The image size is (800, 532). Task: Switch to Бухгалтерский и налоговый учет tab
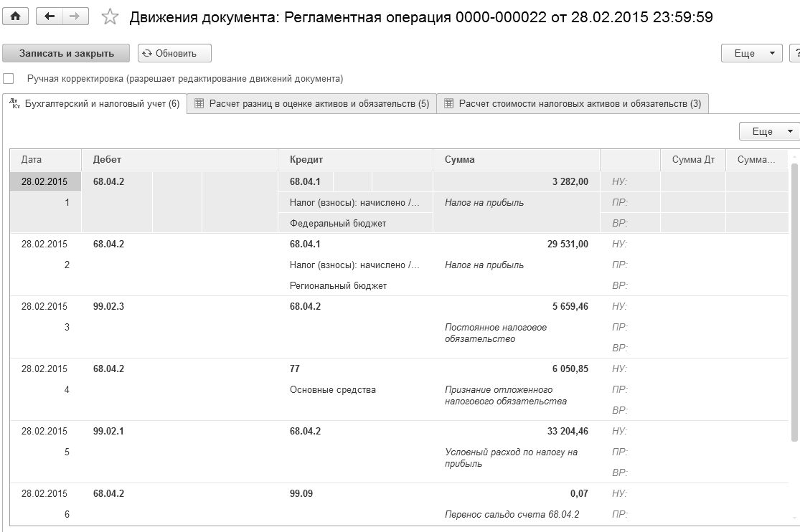[x=95, y=103]
